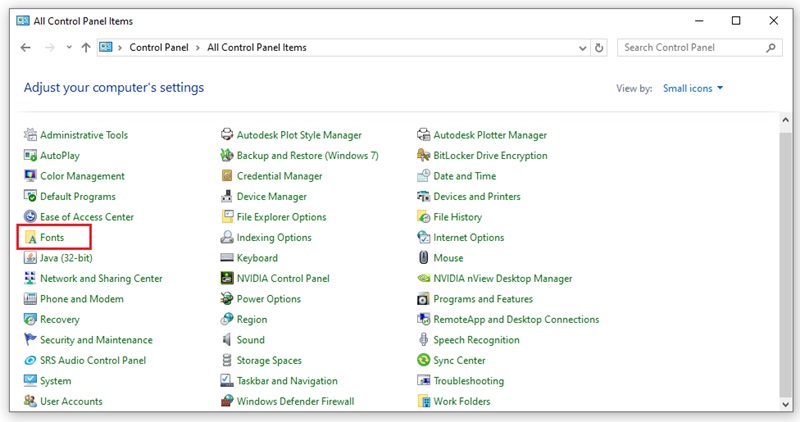
Task: Maximize the All Control Panel Items window
Action: 736,20
